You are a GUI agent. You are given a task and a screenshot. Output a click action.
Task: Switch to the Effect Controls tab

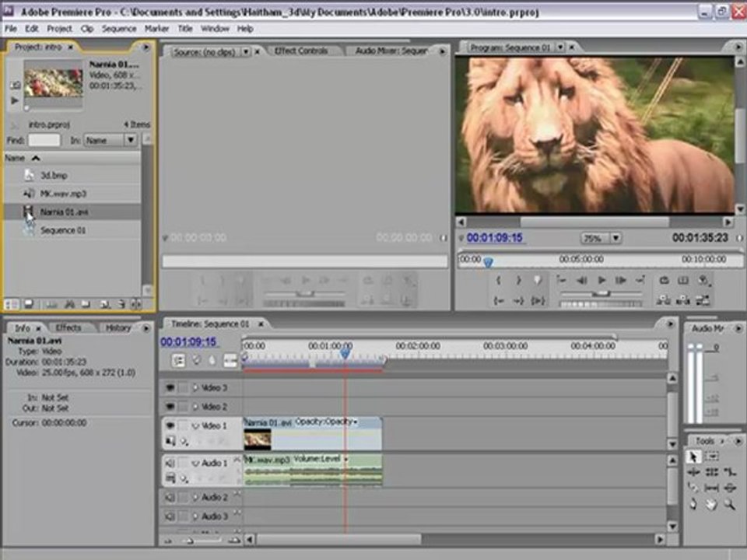(x=301, y=51)
